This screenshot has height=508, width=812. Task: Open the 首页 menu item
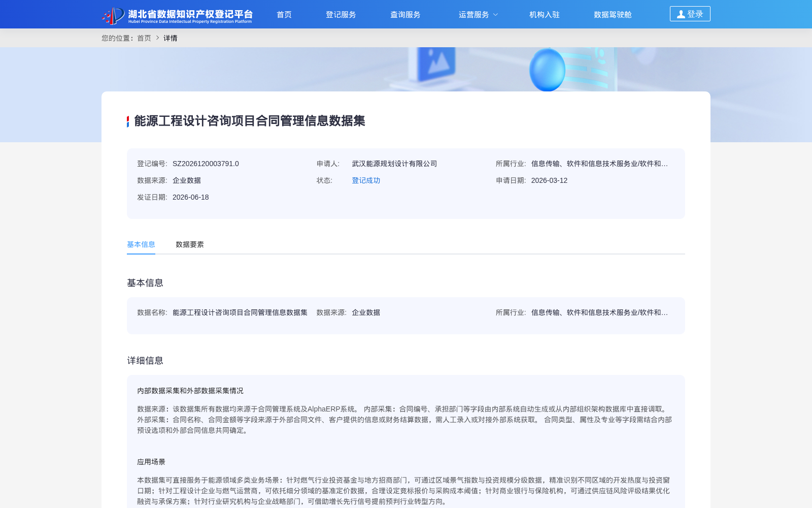click(x=284, y=15)
